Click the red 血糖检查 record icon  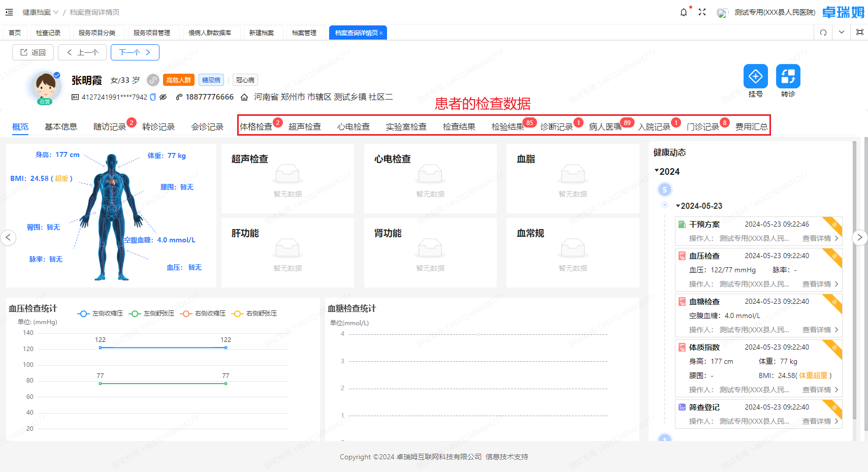click(682, 302)
